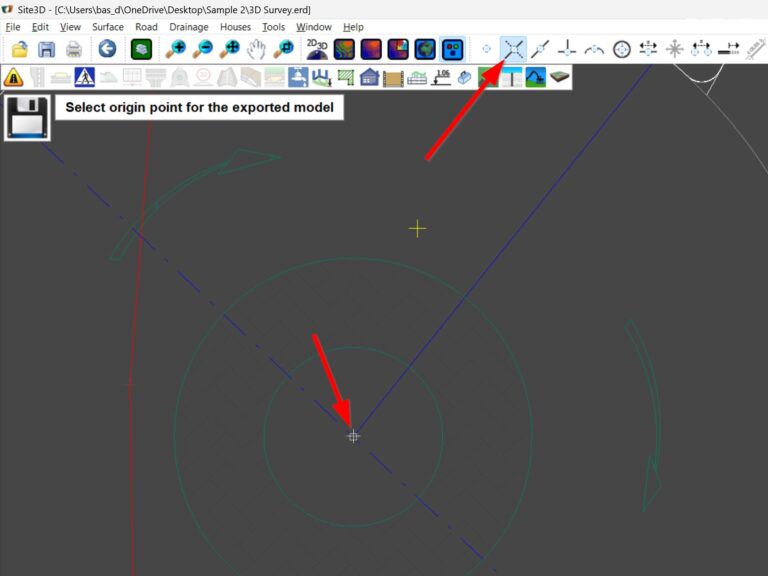This screenshot has height=576, width=768.
Task: Click the blue pipe tank icon
Action: click(464, 77)
